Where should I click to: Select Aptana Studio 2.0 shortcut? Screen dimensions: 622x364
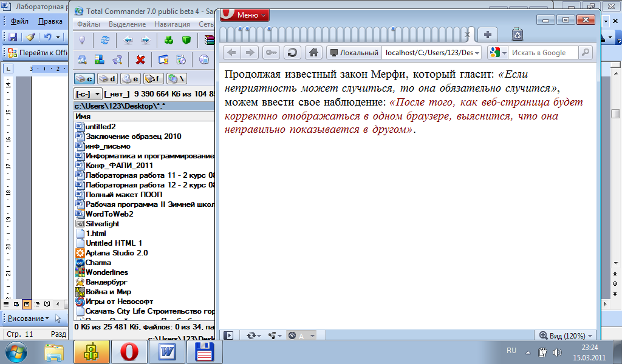(117, 253)
